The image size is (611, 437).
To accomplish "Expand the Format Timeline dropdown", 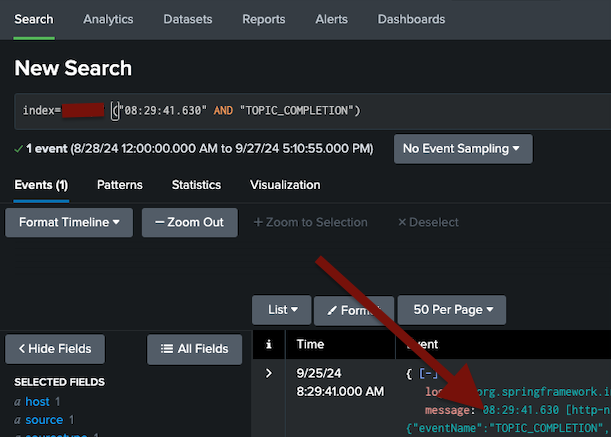I will click(69, 222).
